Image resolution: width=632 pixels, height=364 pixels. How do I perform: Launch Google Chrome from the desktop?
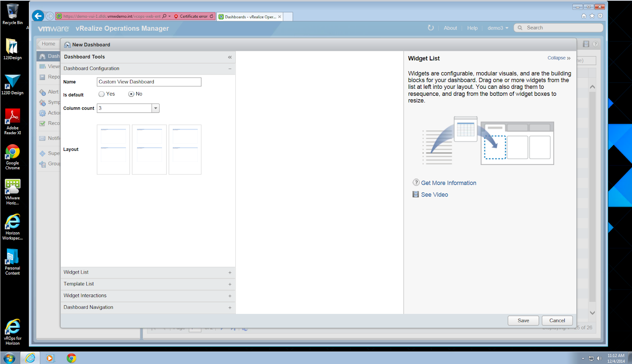13,157
